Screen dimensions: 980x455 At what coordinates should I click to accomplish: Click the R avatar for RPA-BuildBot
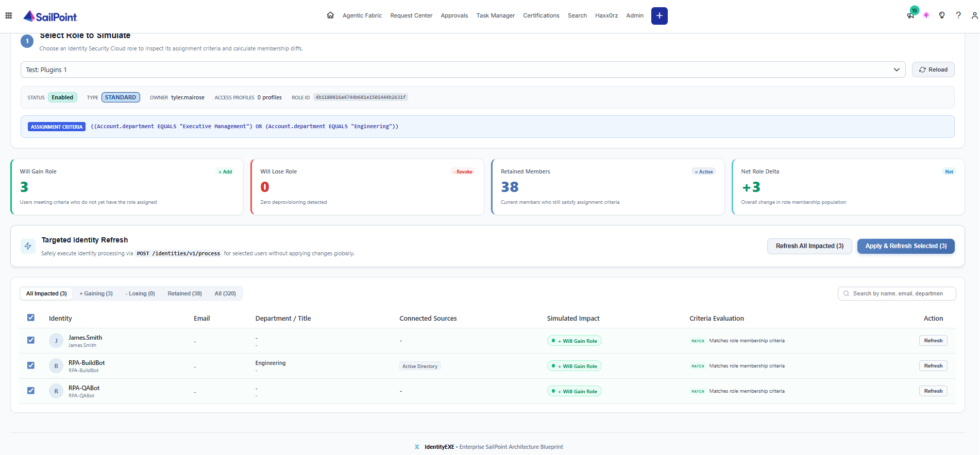click(56, 366)
